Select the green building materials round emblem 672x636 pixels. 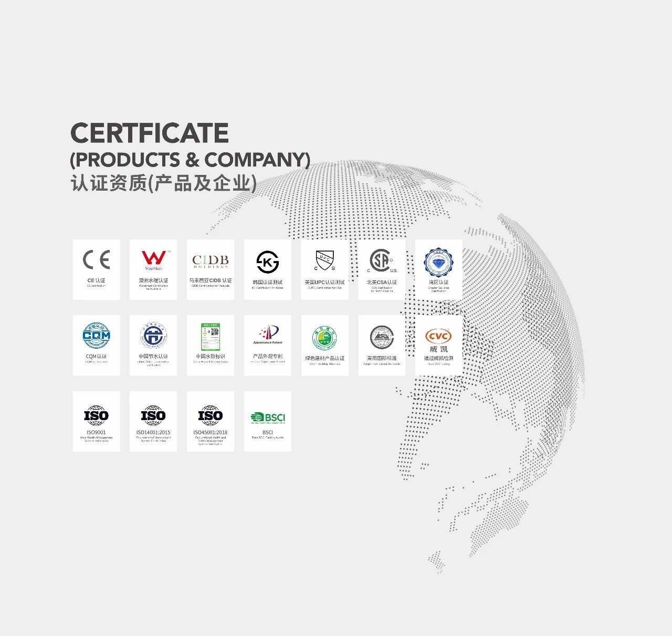[x=325, y=338]
